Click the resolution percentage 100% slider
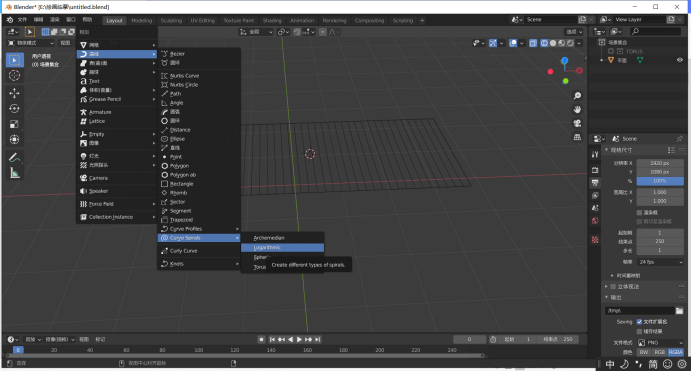Viewport: 692px width, 371px height. tap(660, 181)
